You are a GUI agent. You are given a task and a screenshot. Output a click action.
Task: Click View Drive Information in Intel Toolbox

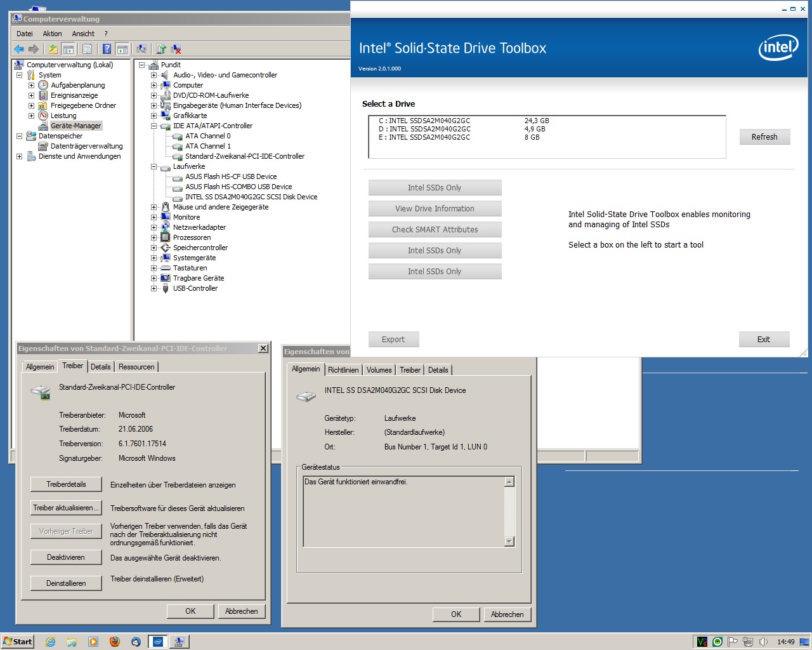tap(435, 209)
